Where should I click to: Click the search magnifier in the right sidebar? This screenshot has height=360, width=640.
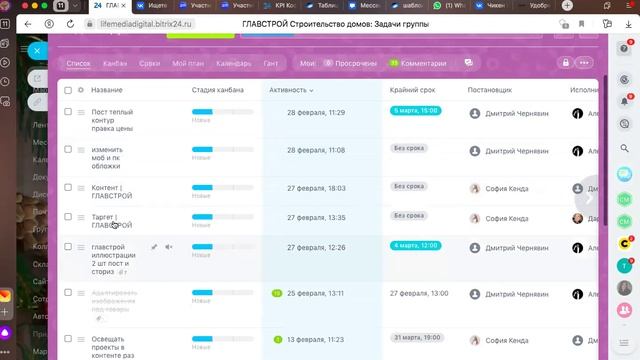click(x=624, y=148)
